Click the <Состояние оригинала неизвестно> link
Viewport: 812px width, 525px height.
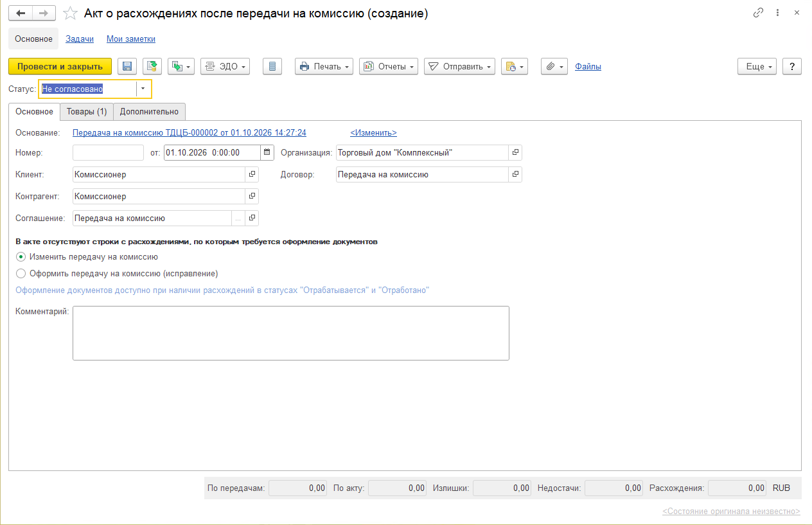pos(732,512)
